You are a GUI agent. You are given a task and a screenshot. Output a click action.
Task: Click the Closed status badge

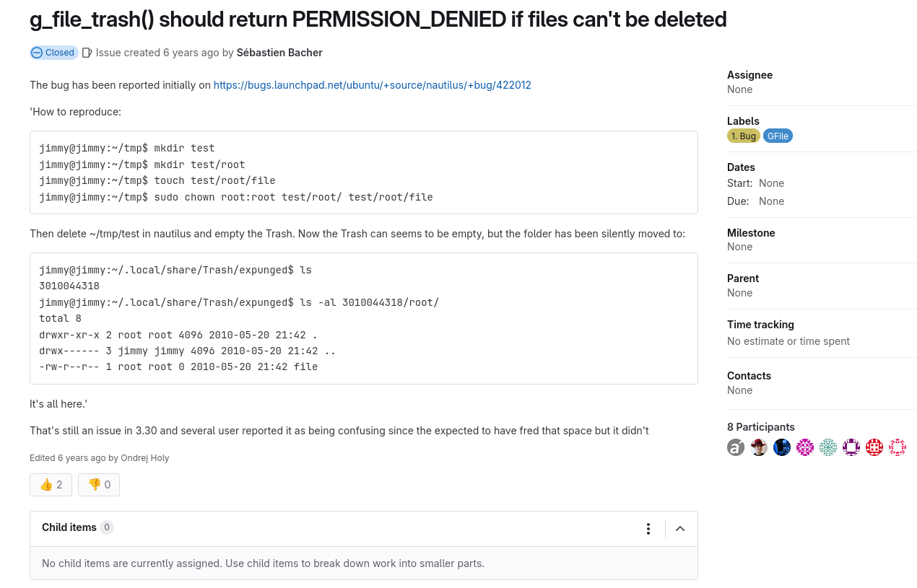click(53, 53)
